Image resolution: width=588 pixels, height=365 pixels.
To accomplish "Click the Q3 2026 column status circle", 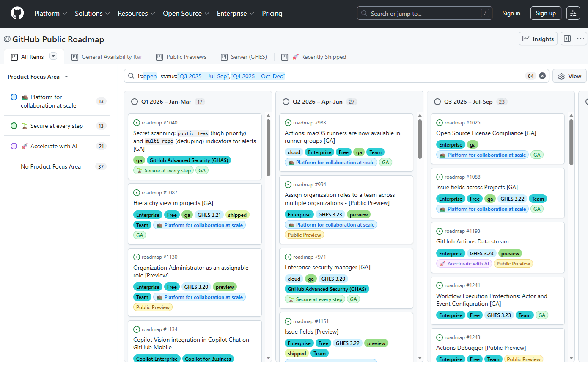I will (x=437, y=102).
